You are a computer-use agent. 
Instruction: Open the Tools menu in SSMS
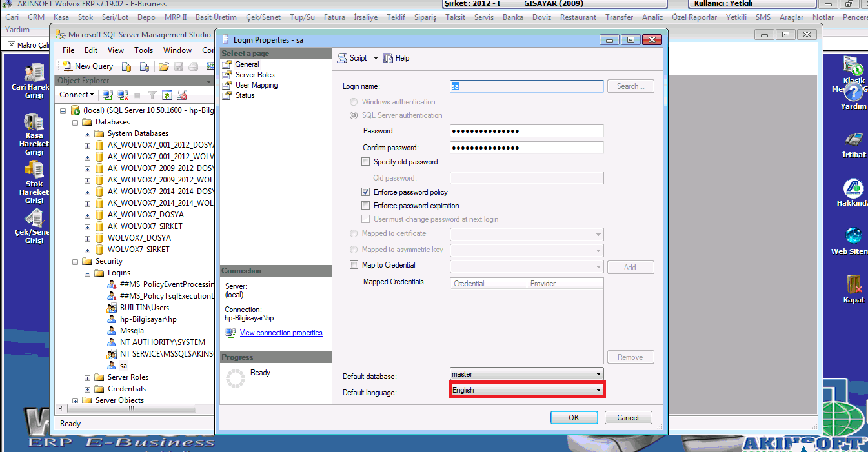(144, 50)
